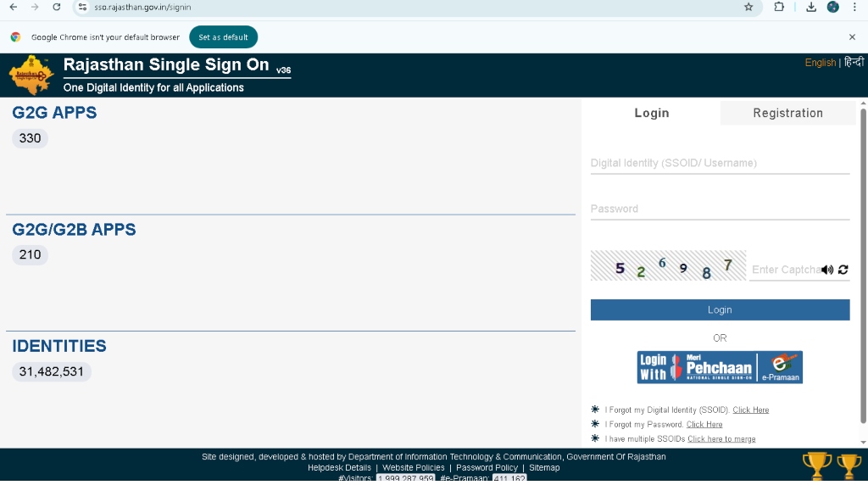Open Website Policies link
Image resolution: width=868 pixels, height=485 pixels.
413,468
